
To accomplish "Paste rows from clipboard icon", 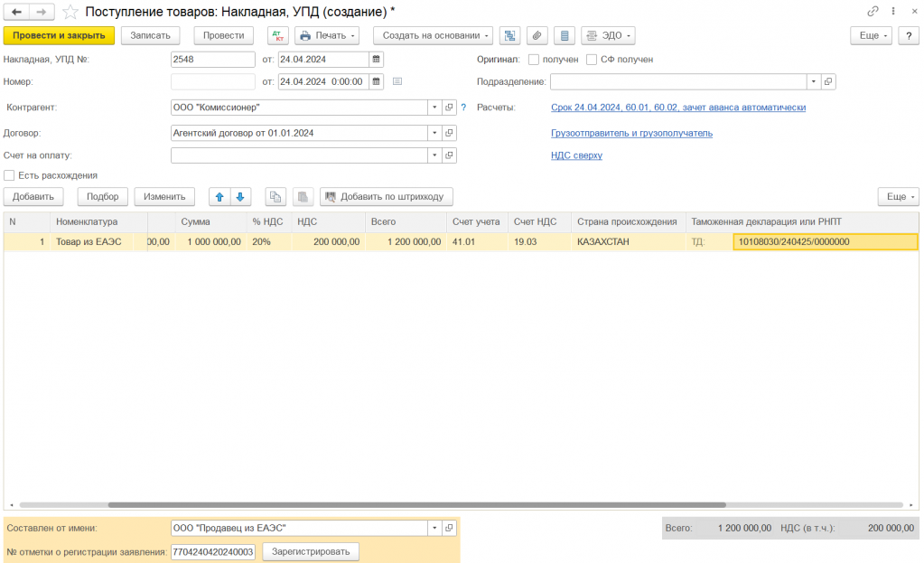I will [303, 197].
